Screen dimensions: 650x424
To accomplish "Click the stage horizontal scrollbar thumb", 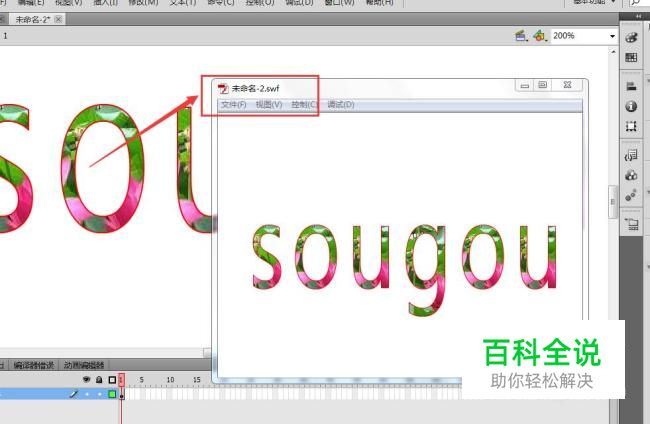I will (x=207, y=353).
